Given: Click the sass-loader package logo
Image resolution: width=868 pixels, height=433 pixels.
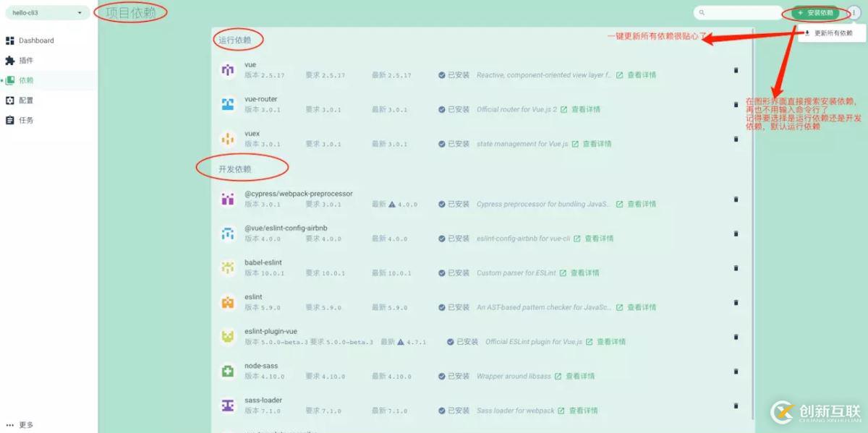Looking at the screenshot, I should 228,406.
